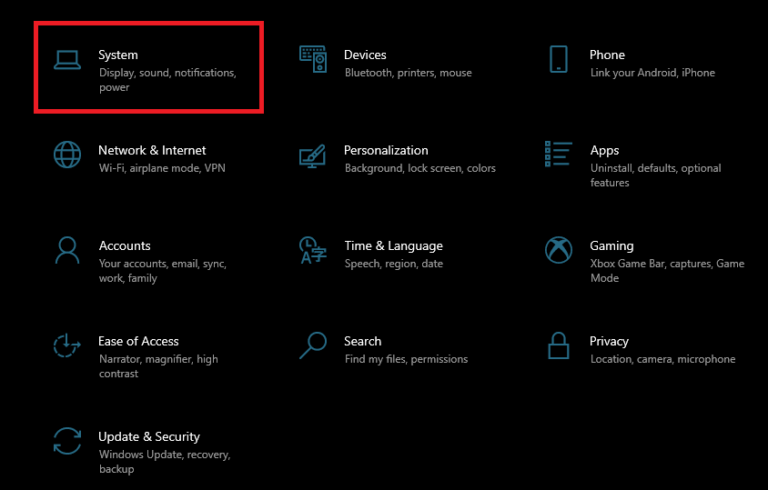Click the Update & Security arrows icon
The image size is (768, 490).
(x=67, y=441)
